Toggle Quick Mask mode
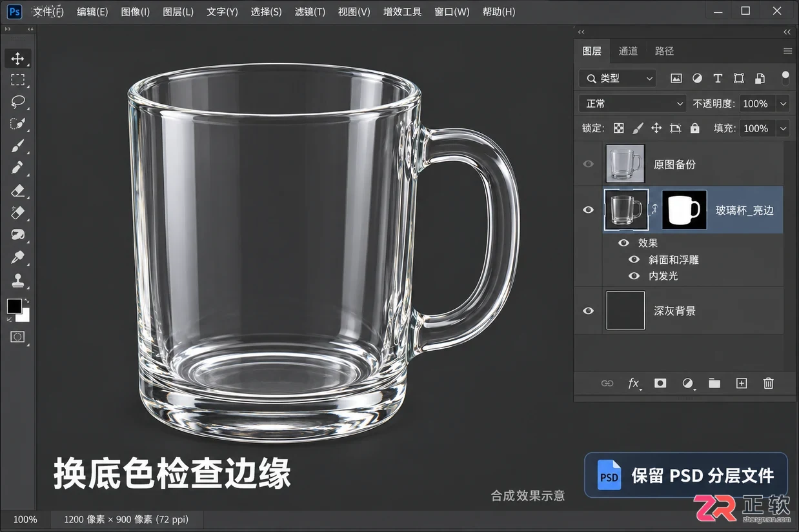The image size is (799, 532). pyautogui.click(x=17, y=337)
